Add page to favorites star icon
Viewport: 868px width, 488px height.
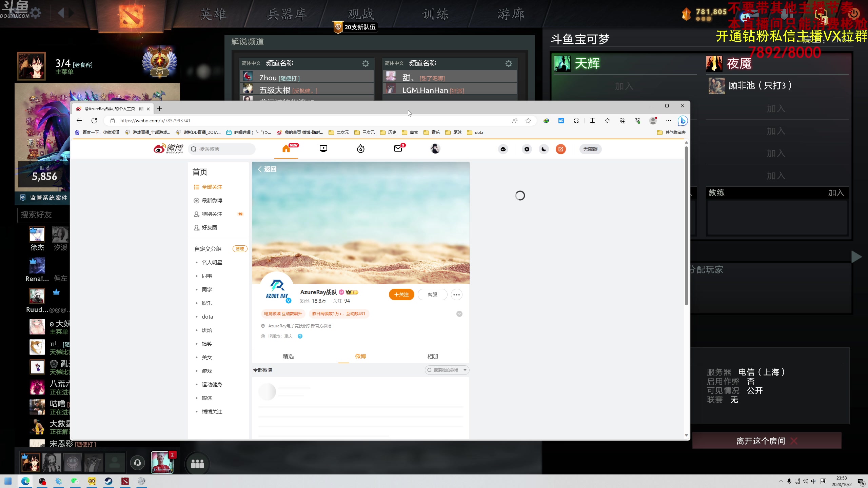tap(528, 121)
